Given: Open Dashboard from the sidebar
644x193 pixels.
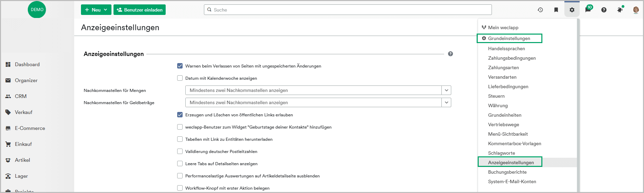Looking at the screenshot, I should (x=27, y=64).
